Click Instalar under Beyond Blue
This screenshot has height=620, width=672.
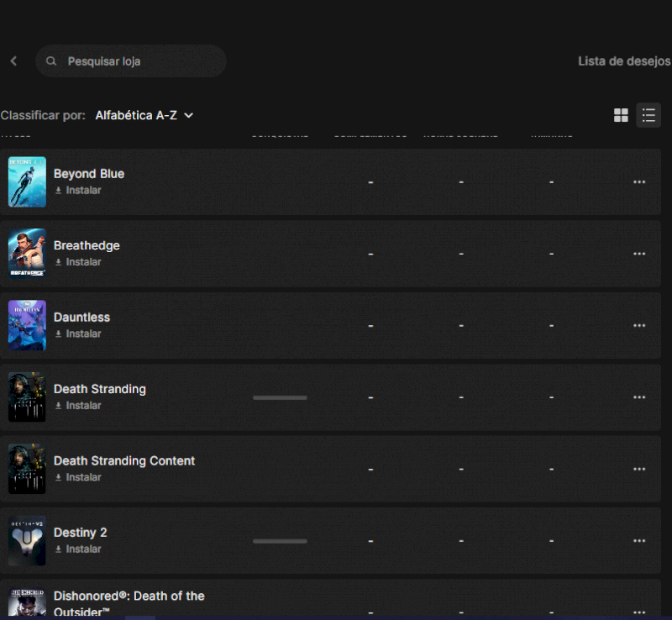pos(78,190)
